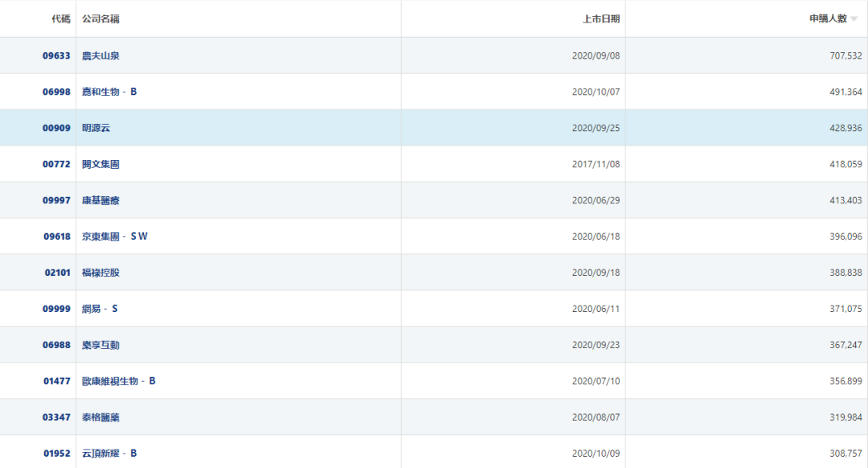
Task: Open company link 歐康維視生物 - B
Action: pos(118,381)
